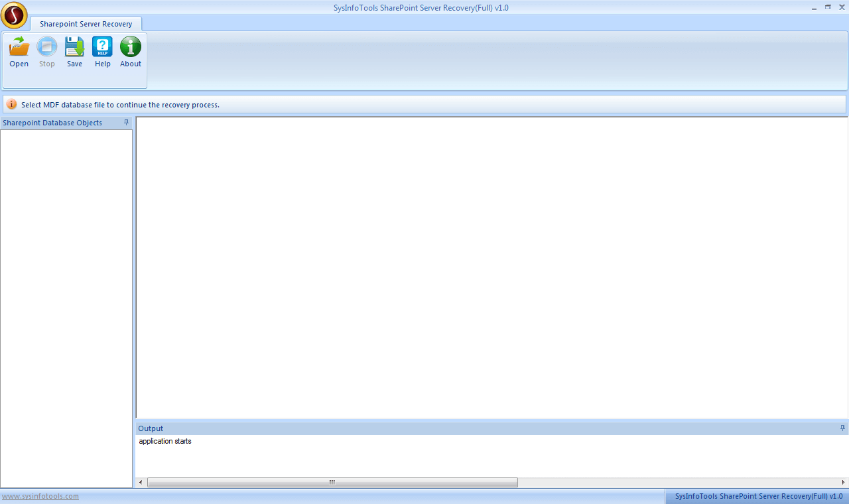
Task: Click the Output scrollbar left arrow
Action: click(x=141, y=482)
